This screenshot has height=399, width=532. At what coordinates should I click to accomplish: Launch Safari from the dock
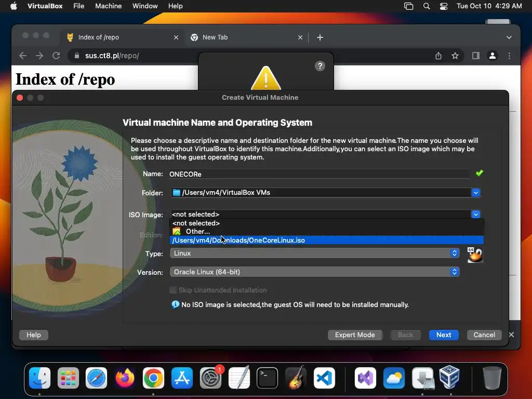tap(96, 378)
